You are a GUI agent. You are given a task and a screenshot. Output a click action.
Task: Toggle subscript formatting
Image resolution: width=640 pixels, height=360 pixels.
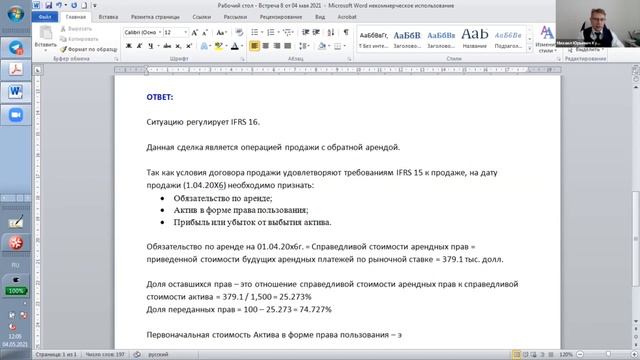[178, 46]
